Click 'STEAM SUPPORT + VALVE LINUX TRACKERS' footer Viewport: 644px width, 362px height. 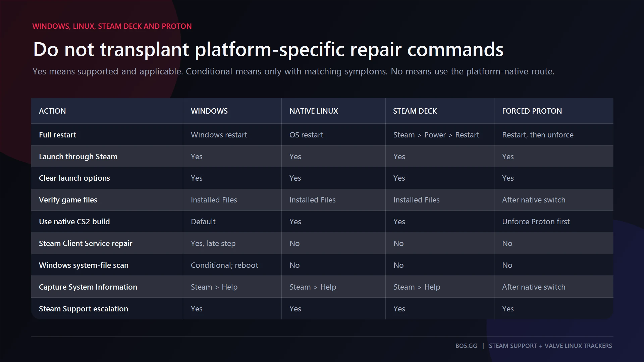pyautogui.click(x=550, y=346)
